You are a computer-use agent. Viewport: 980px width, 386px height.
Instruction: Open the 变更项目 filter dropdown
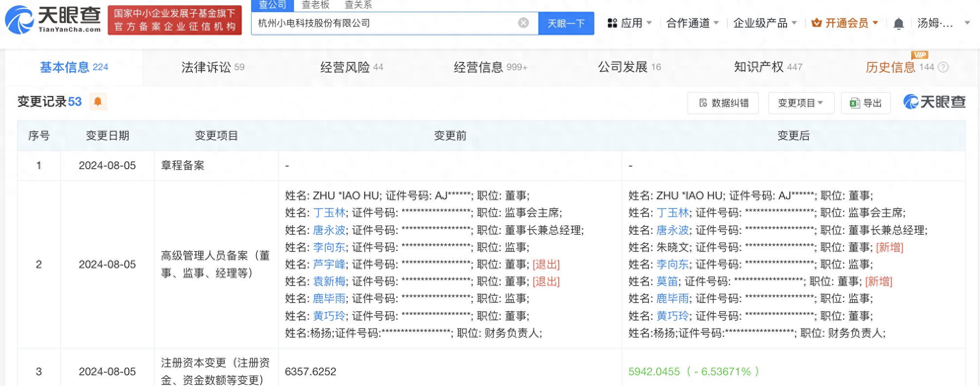click(x=801, y=103)
